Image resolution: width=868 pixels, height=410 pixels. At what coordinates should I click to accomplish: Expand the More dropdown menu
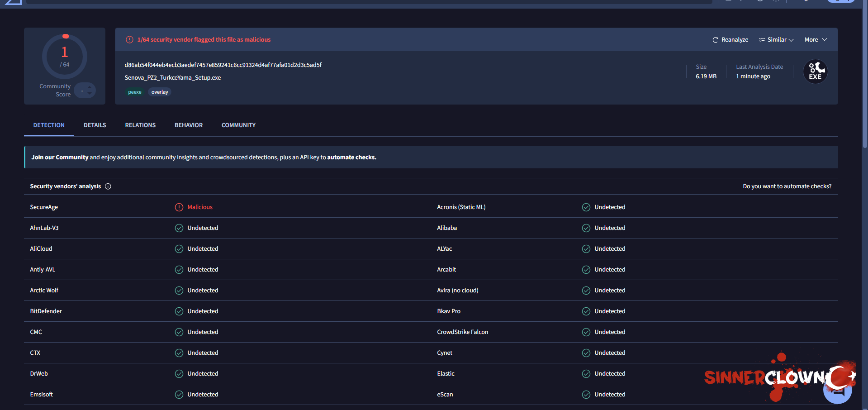(816, 40)
